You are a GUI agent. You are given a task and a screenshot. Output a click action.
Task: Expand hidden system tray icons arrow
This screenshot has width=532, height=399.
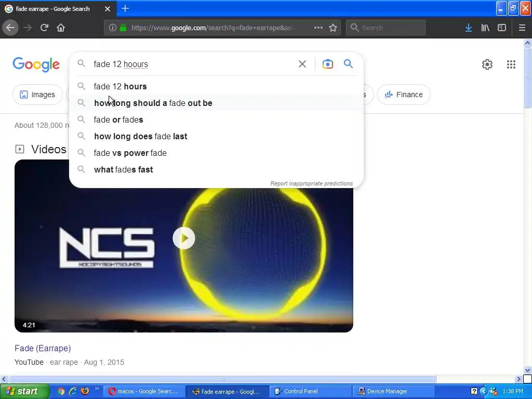click(x=484, y=392)
